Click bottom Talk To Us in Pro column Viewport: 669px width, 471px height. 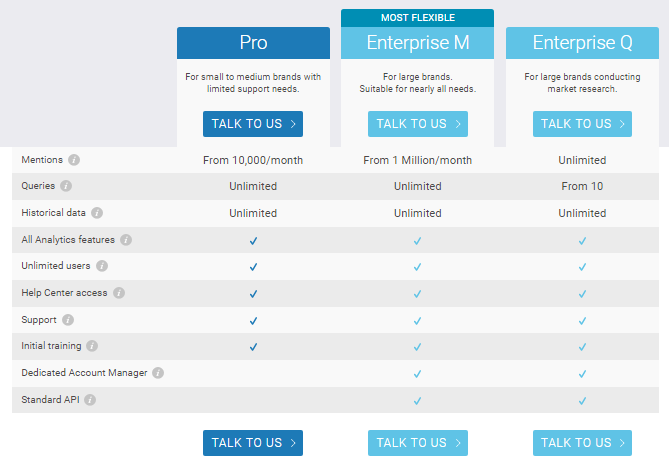[253, 443]
